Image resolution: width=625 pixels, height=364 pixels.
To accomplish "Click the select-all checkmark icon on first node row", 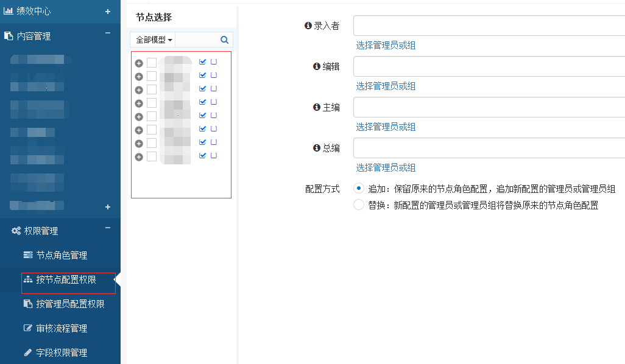I will [203, 61].
